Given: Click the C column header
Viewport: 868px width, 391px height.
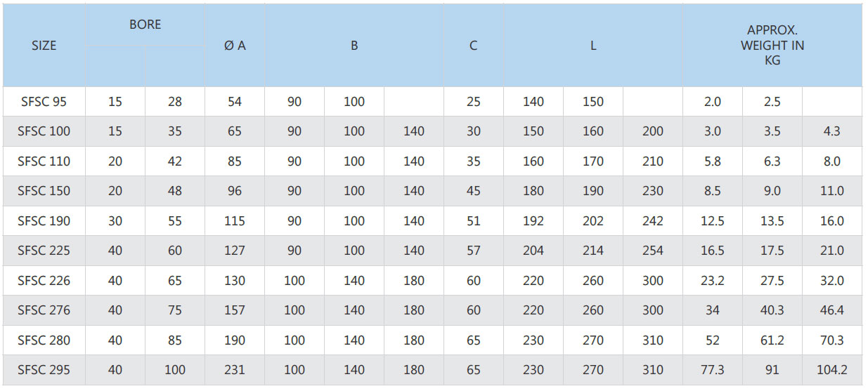Looking at the screenshot, I should pos(474,46).
